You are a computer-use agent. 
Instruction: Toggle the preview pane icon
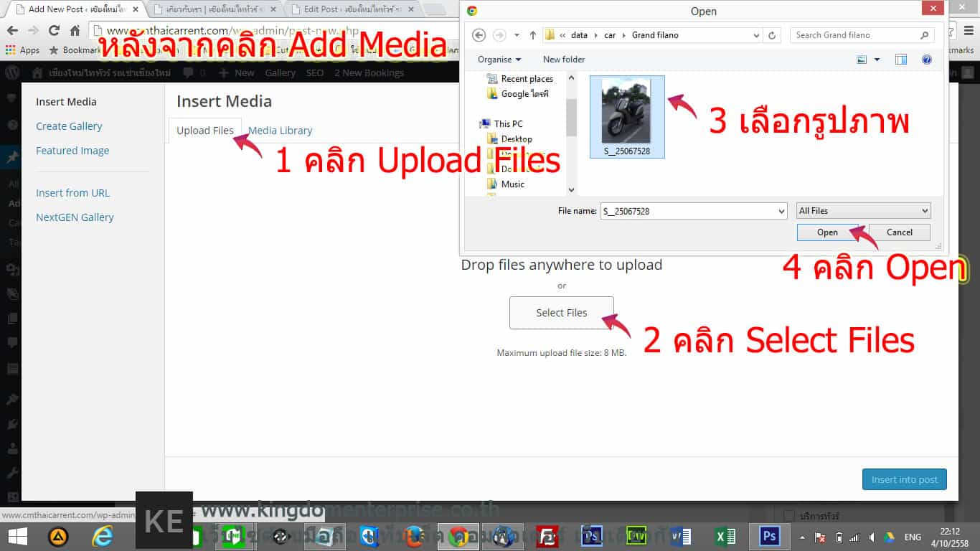(901, 60)
